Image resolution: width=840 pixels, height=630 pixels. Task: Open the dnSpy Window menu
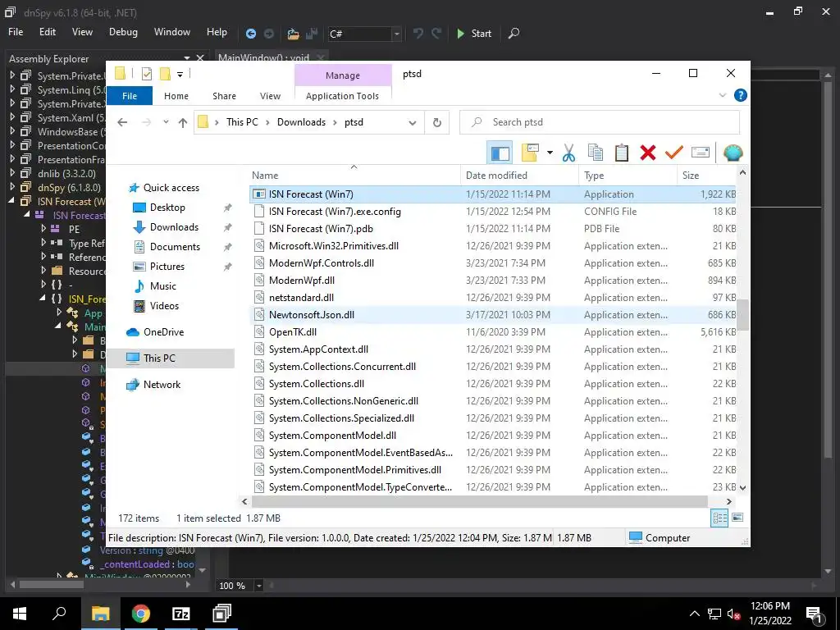[x=172, y=32]
